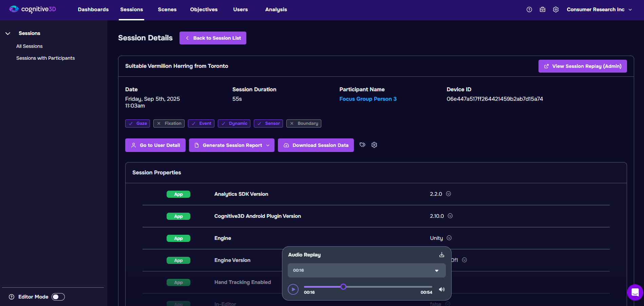This screenshot has height=306, width=644.
Task: Click the help question mark icon
Action: pos(529,9)
